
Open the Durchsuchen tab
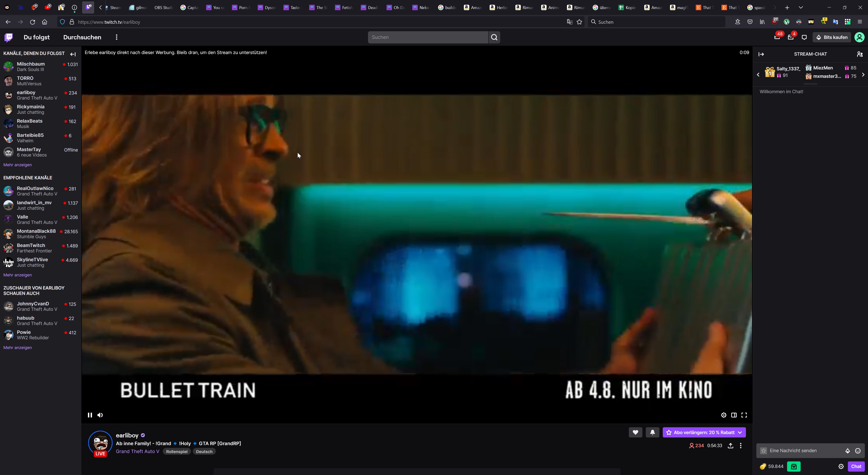(x=82, y=37)
